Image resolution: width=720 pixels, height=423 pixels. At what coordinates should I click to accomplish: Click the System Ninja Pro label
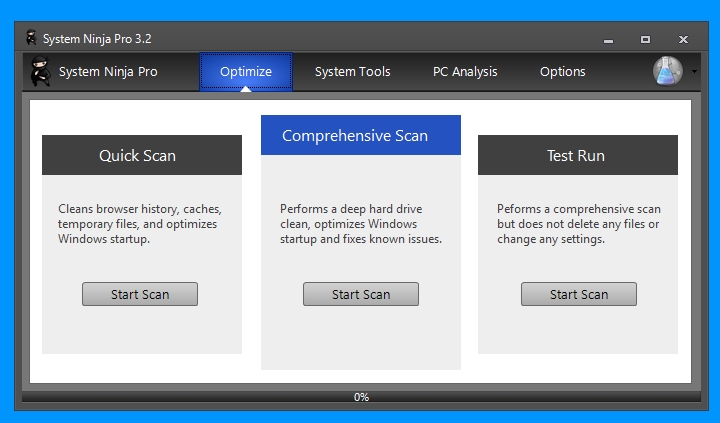point(108,72)
